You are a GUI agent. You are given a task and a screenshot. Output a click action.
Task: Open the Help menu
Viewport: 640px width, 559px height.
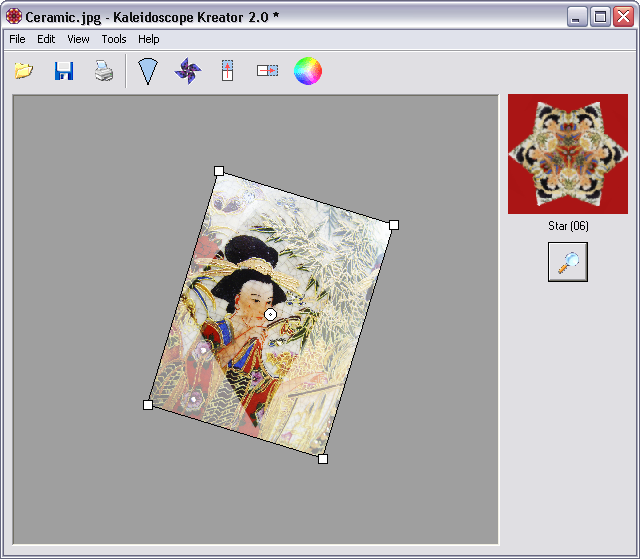(x=149, y=39)
